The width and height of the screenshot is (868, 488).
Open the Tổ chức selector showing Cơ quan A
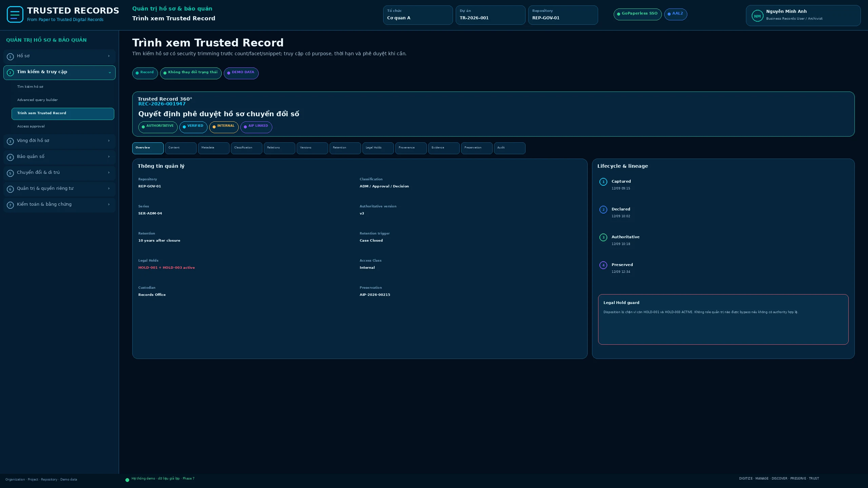tap(418, 15)
